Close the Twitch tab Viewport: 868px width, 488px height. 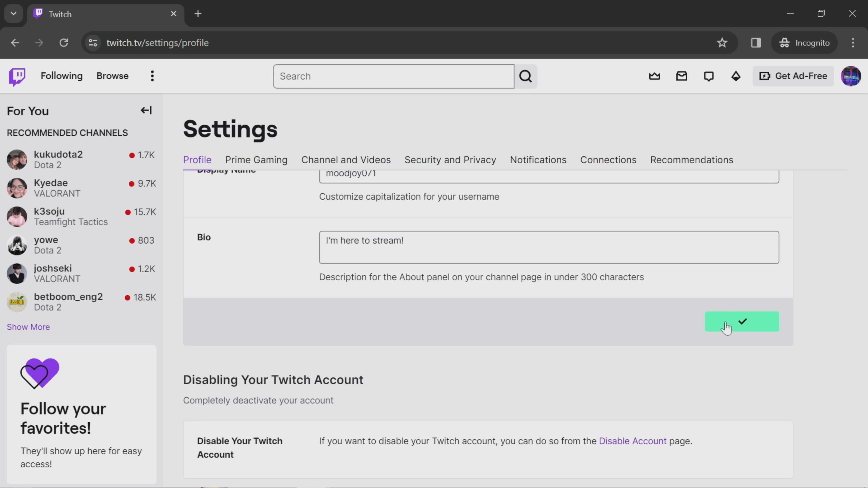(174, 14)
